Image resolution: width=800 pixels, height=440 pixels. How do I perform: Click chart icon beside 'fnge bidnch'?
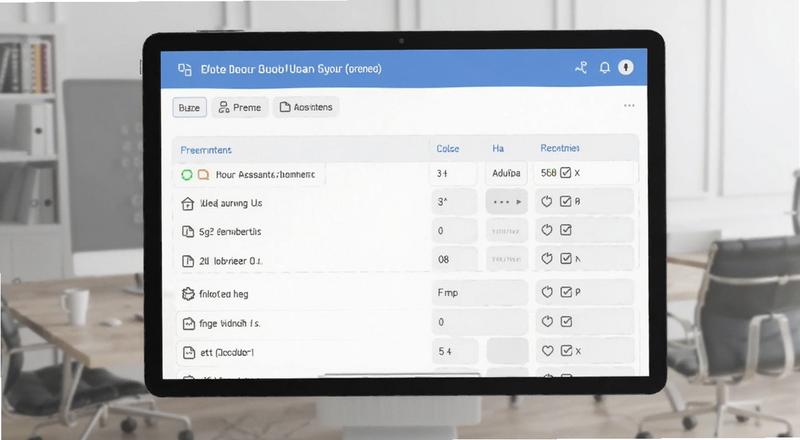(x=189, y=324)
